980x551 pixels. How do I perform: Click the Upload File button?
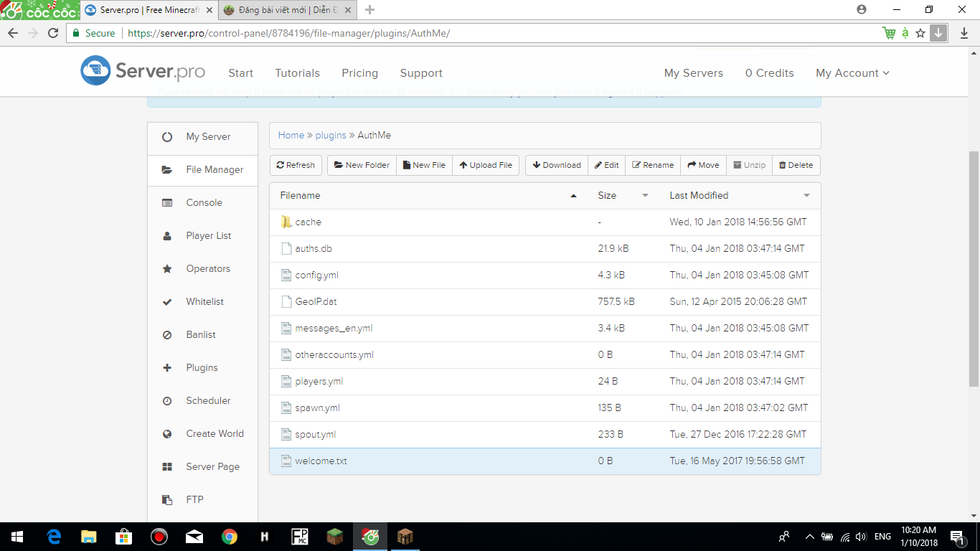486,165
